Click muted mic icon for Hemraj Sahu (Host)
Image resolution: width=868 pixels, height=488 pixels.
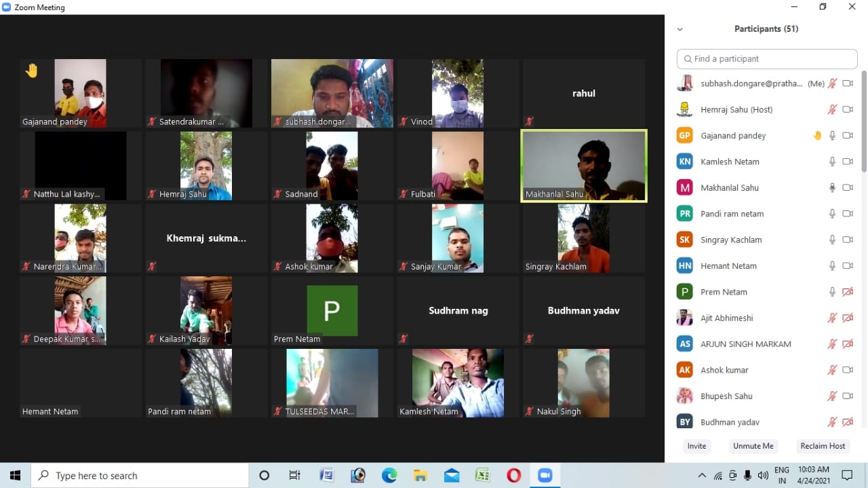[832, 109]
